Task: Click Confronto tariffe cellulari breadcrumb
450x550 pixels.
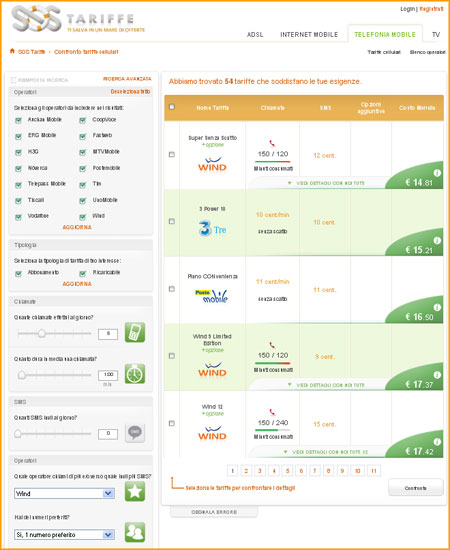Action: (x=86, y=52)
